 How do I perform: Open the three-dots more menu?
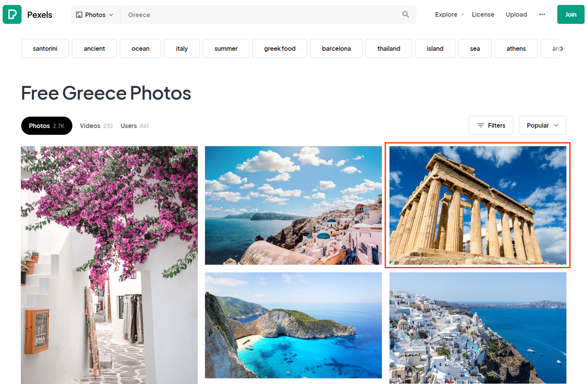(x=542, y=14)
